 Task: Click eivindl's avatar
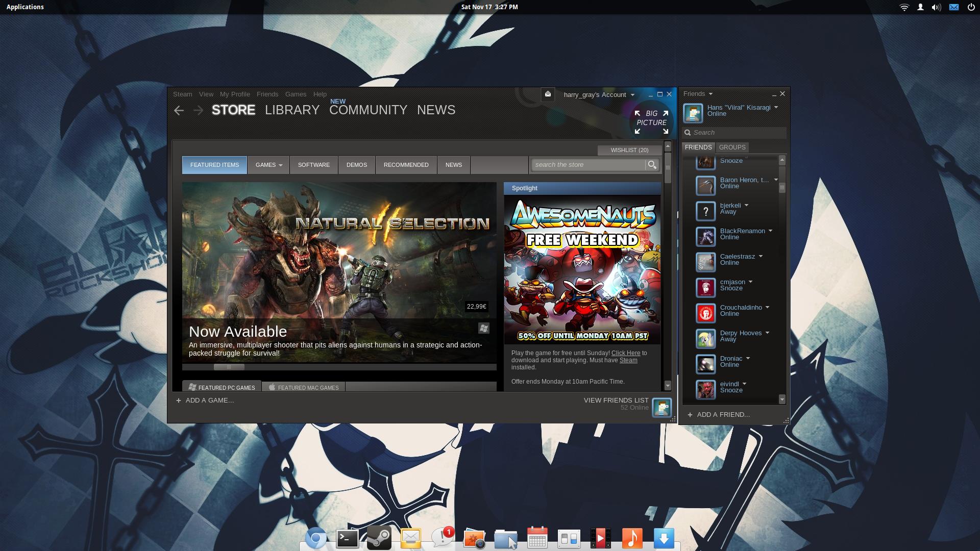tap(706, 389)
